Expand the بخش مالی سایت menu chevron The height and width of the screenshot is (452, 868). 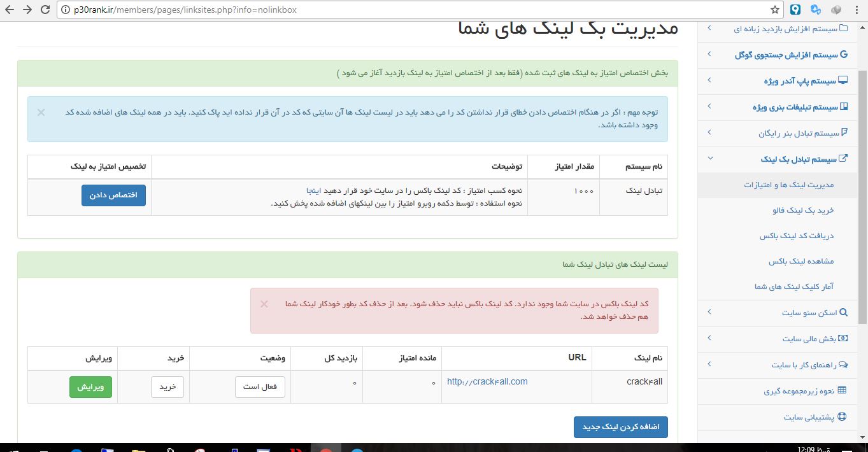709,339
